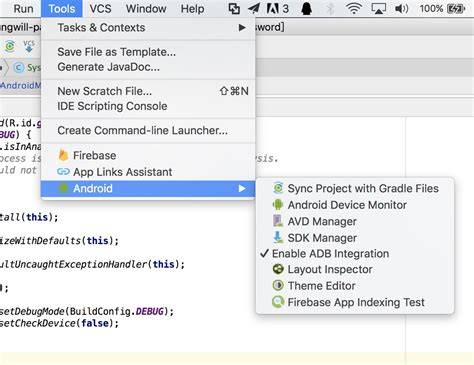The width and height of the screenshot is (474, 365).
Task: Click the SDK Manager download icon
Action: 278,237
